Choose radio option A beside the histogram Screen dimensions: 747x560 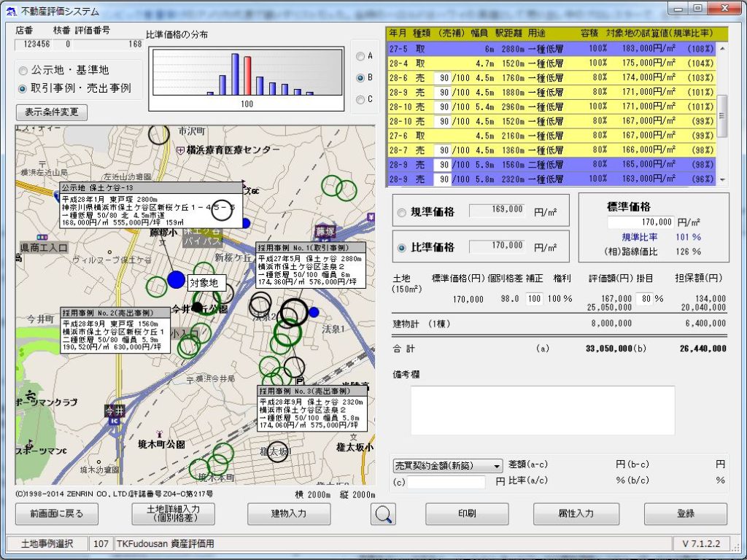(x=360, y=56)
